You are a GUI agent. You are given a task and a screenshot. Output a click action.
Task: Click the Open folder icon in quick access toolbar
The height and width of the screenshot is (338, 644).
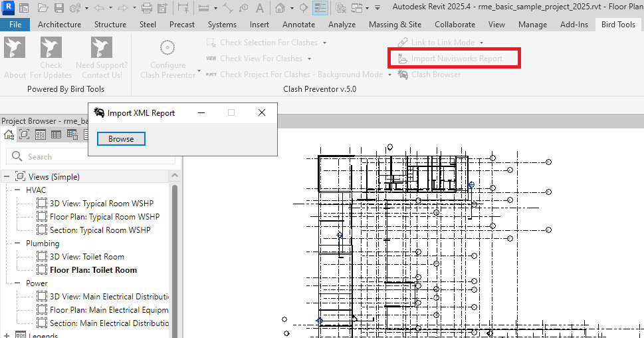tap(43, 8)
